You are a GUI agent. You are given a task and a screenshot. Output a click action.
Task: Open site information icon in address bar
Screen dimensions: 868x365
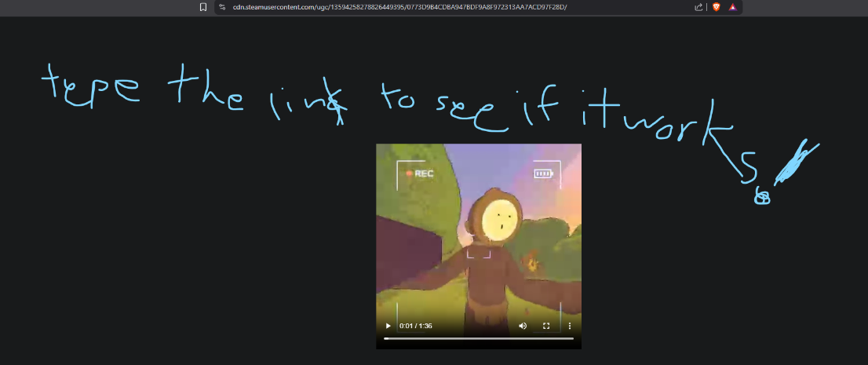222,7
